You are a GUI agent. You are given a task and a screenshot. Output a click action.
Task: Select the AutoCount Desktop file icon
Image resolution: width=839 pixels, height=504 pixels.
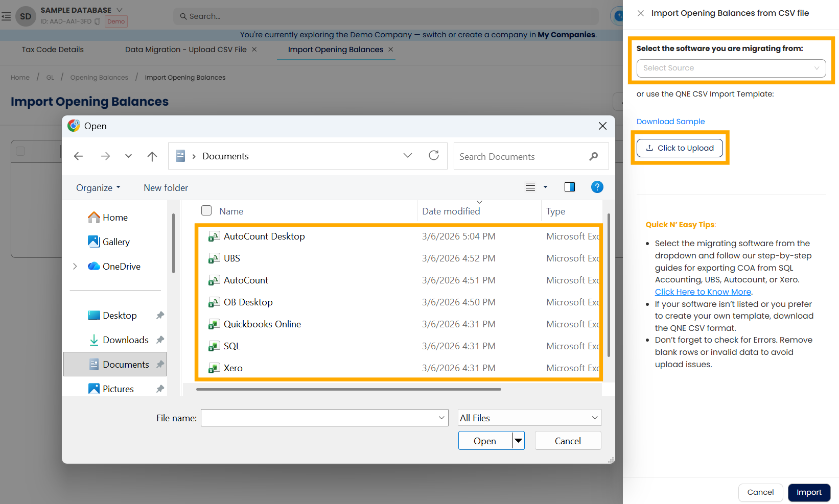click(x=214, y=236)
